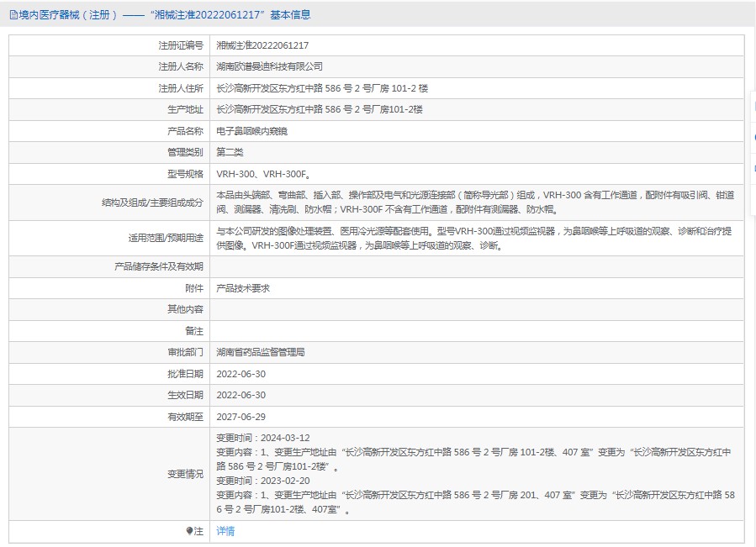Click the model value VRH-300、VRH-300F
The width and height of the screenshot is (756, 547).
pyautogui.click(x=263, y=174)
